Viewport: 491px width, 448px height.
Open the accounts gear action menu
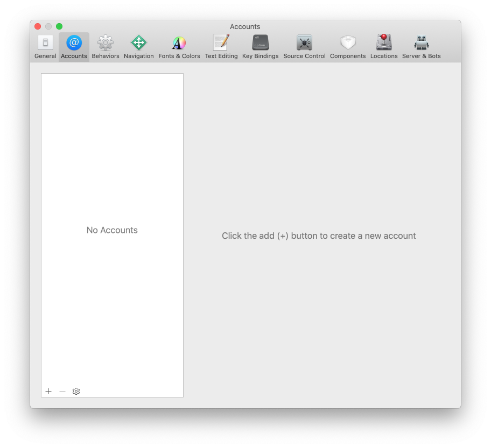[76, 391]
